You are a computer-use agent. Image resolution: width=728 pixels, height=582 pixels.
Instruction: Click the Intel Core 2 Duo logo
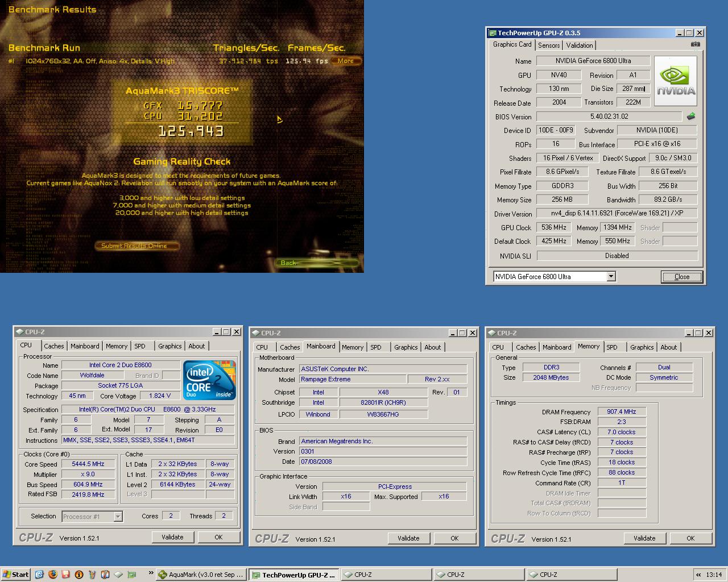[x=209, y=380]
